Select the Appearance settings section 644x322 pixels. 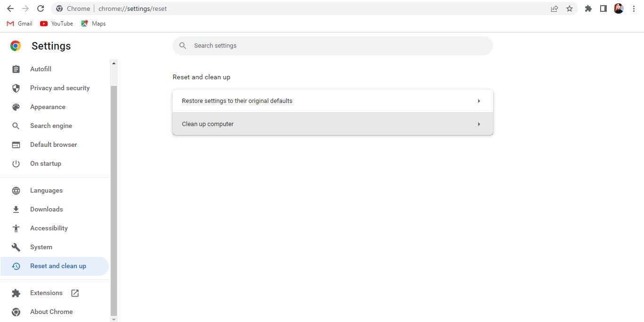point(48,107)
